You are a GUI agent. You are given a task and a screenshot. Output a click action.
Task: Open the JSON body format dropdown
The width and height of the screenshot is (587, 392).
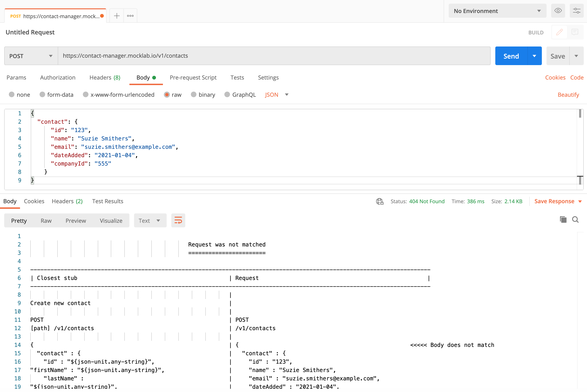point(277,95)
